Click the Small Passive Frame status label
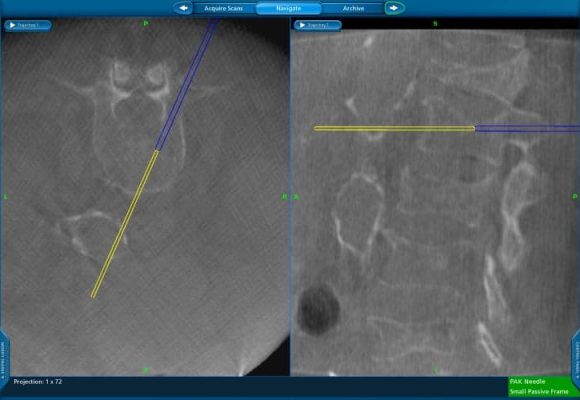 539,391
